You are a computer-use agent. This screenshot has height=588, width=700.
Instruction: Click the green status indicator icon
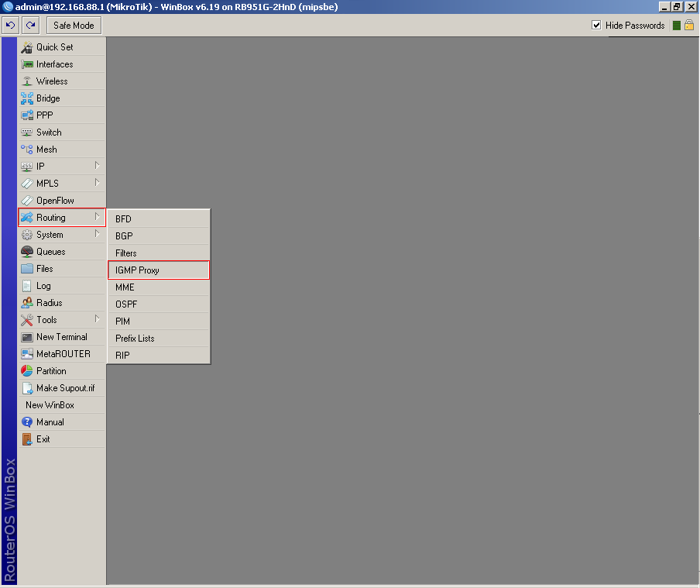677,26
